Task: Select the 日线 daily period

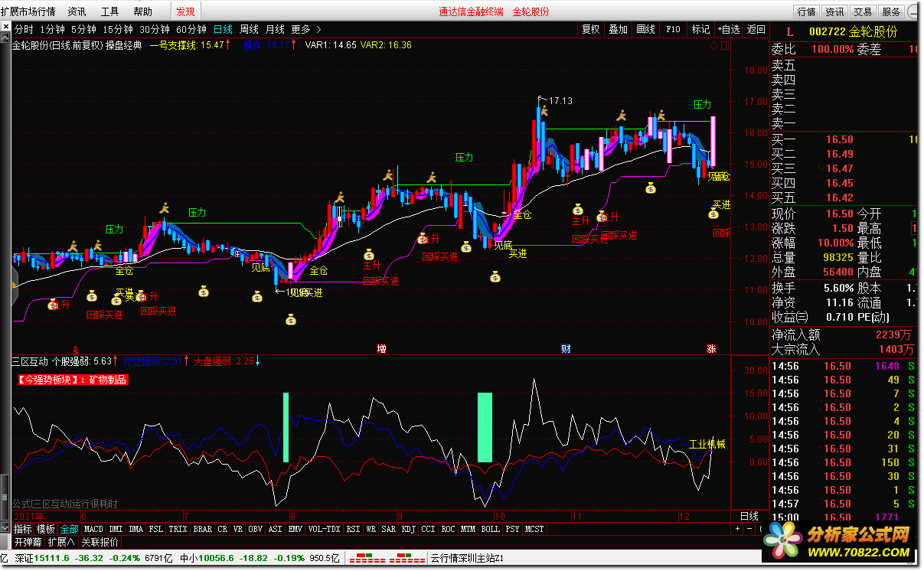Action: click(223, 29)
